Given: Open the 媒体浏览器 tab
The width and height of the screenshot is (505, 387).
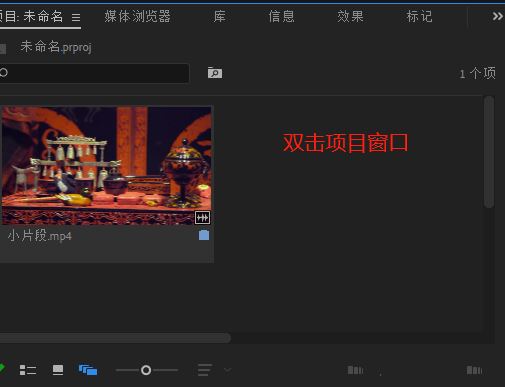Looking at the screenshot, I should (137, 16).
